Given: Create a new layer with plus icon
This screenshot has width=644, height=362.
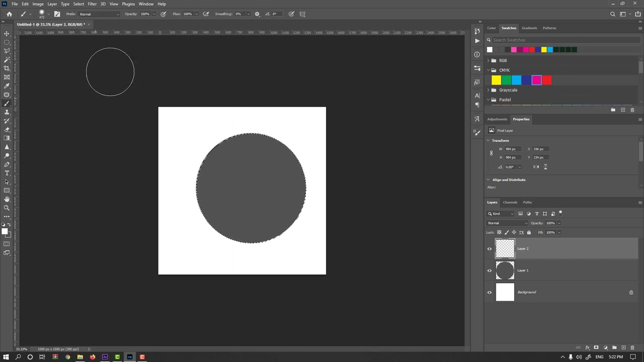Looking at the screenshot, I should [x=623, y=347].
